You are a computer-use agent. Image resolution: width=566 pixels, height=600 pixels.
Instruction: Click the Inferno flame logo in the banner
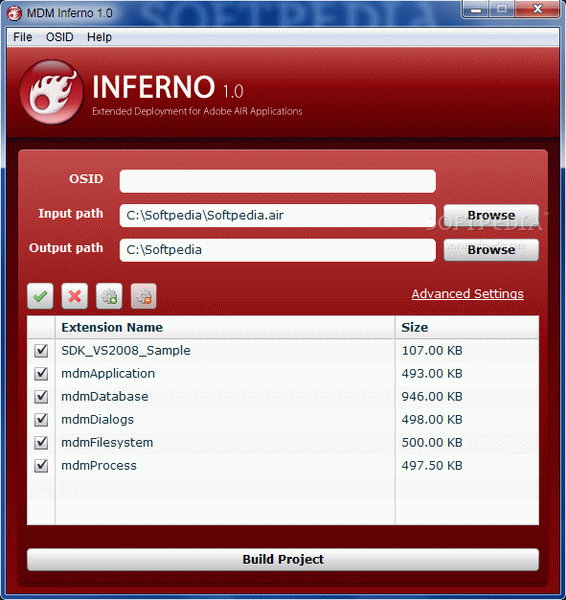pyautogui.click(x=52, y=92)
